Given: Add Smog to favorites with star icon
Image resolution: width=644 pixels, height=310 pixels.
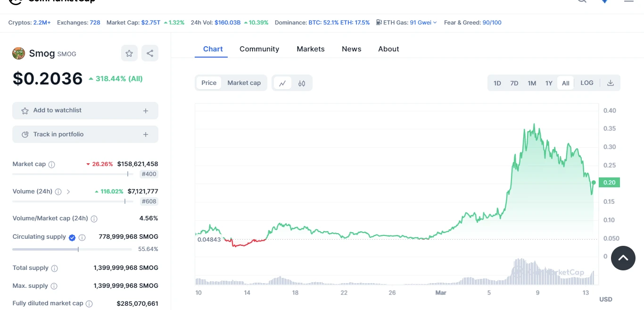Looking at the screenshot, I should click(129, 53).
